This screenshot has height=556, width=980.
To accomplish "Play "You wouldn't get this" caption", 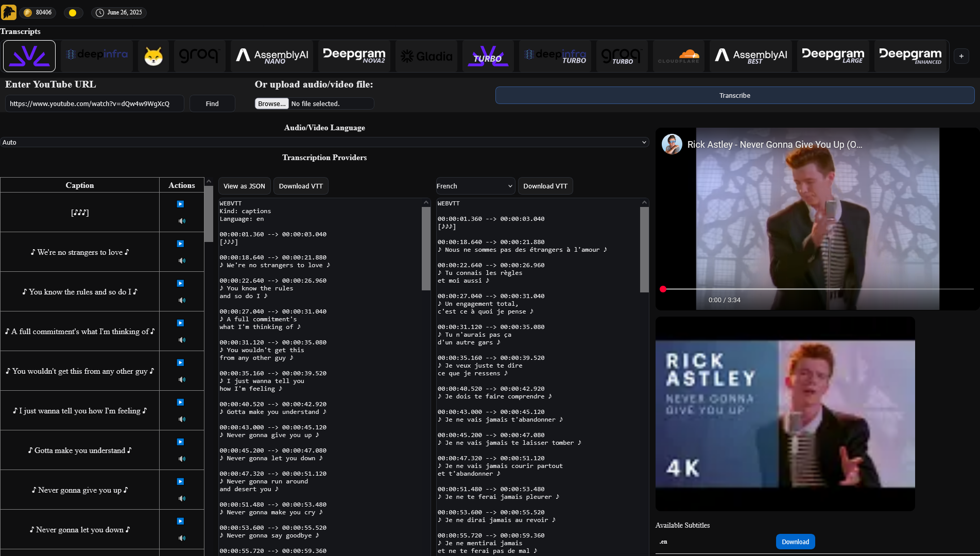I will [x=180, y=362].
